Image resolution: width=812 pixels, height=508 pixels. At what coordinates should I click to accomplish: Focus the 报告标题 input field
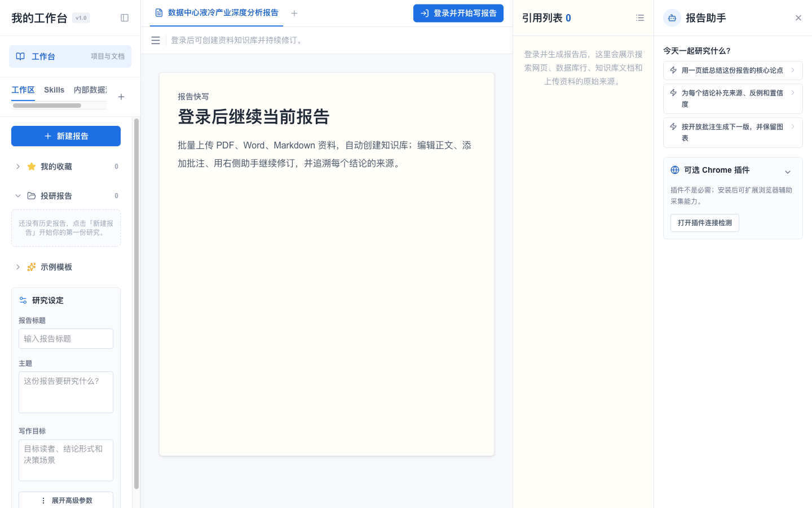click(x=66, y=339)
